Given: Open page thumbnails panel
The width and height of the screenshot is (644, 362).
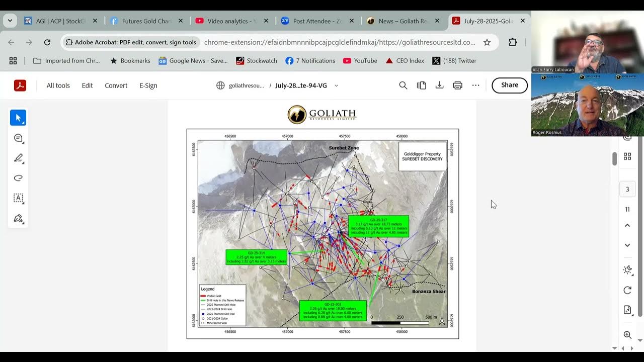Looking at the screenshot, I should pos(627,156).
